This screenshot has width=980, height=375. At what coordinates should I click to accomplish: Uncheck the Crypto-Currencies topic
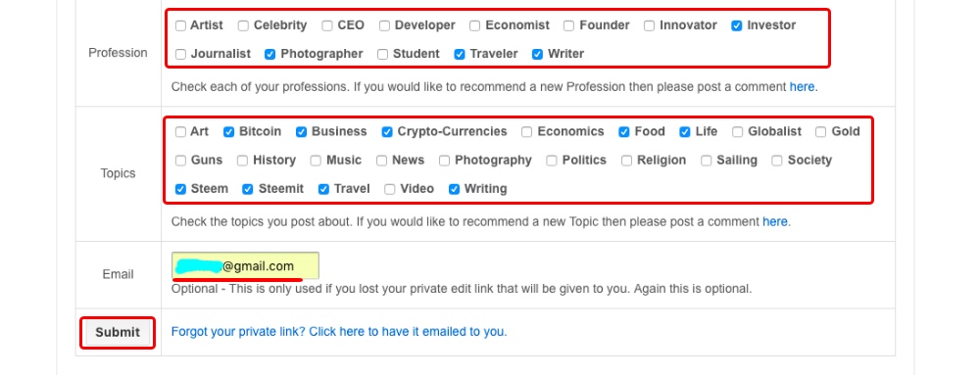387,131
